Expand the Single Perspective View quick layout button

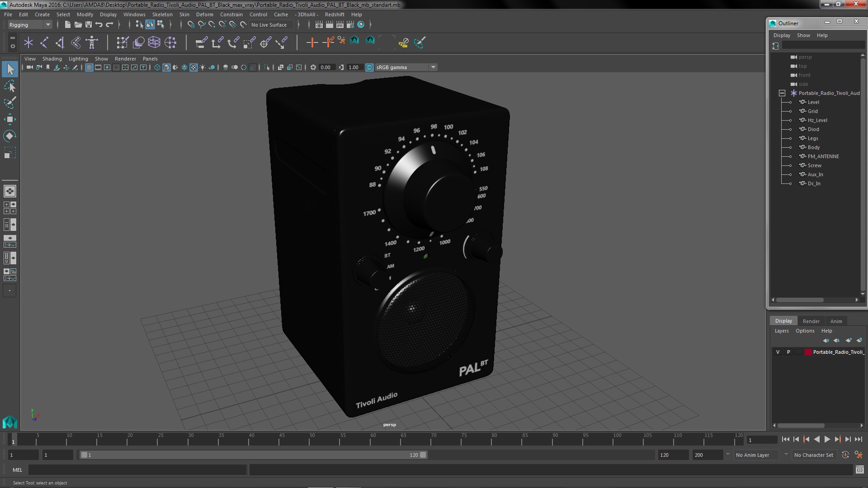pyautogui.click(x=9, y=191)
